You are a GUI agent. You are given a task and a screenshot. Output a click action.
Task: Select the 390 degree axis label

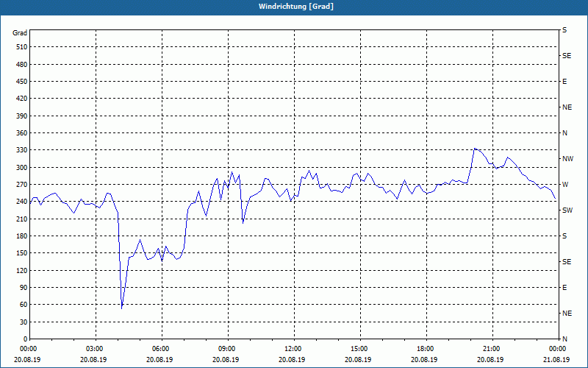click(x=22, y=116)
